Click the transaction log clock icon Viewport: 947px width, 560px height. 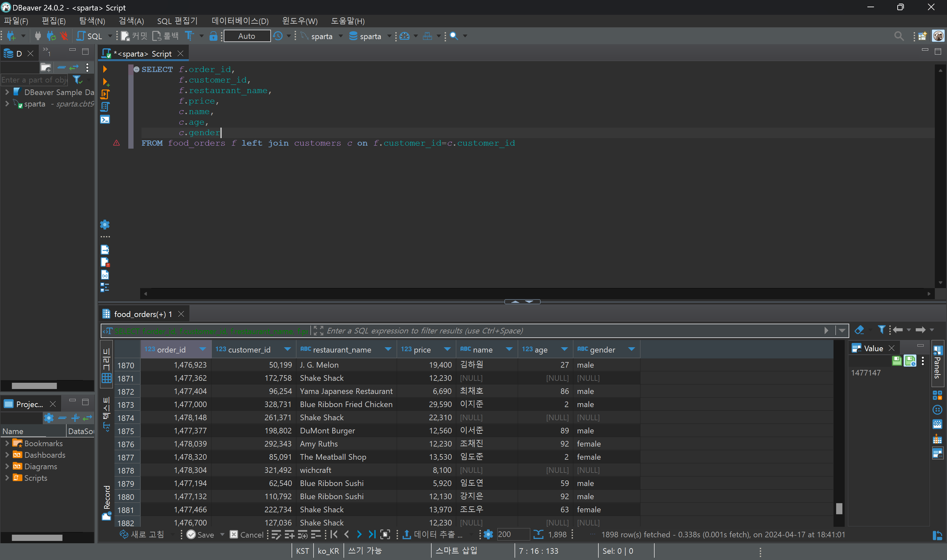(x=278, y=36)
